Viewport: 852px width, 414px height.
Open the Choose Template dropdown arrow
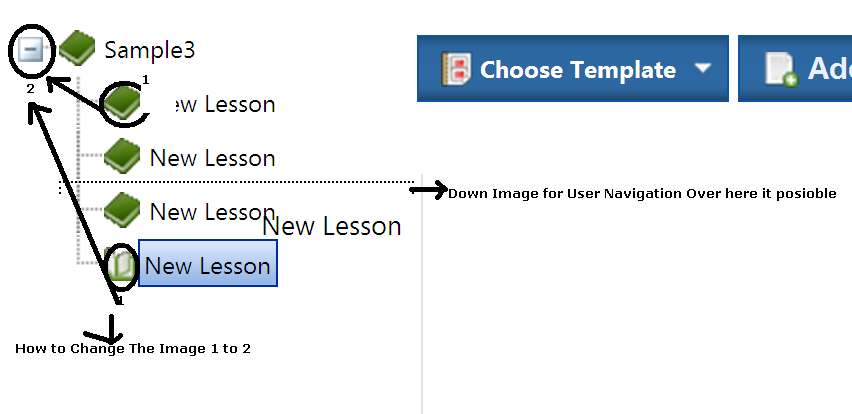pyautogui.click(x=703, y=69)
